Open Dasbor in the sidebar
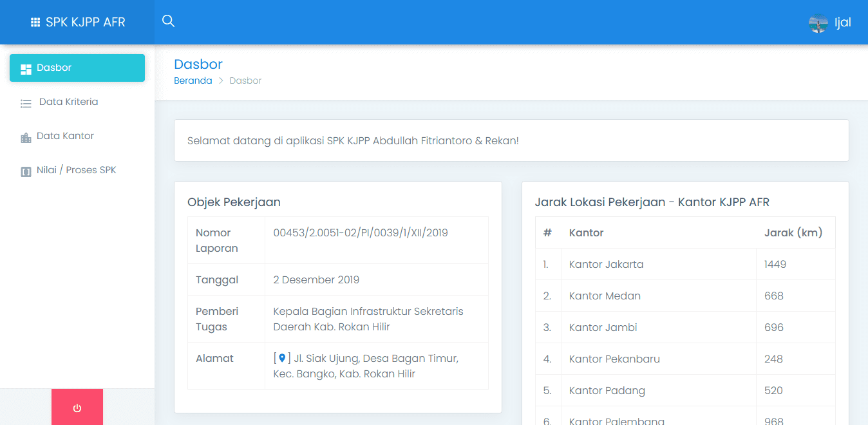This screenshot has height=425, width=868. (x=77, y=68)
